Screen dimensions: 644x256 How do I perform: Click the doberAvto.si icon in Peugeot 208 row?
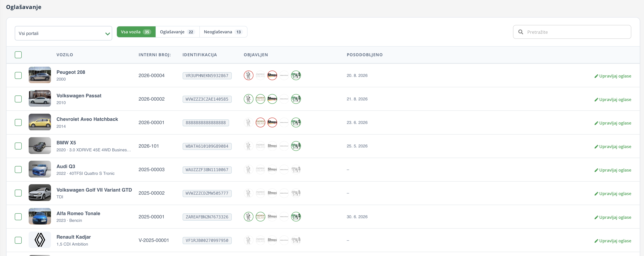click(x=284, y=75)
